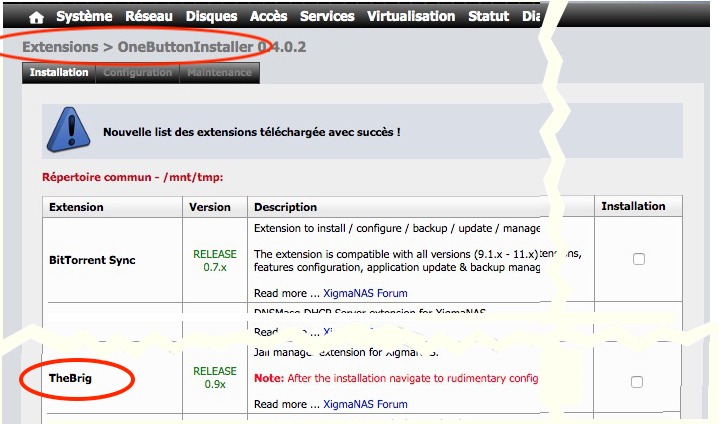Enable the TheBrig installation checkbox
Image resolution: width=719 pixels, height=424 pixels.
pyautogui.click(x=639, y=381)
